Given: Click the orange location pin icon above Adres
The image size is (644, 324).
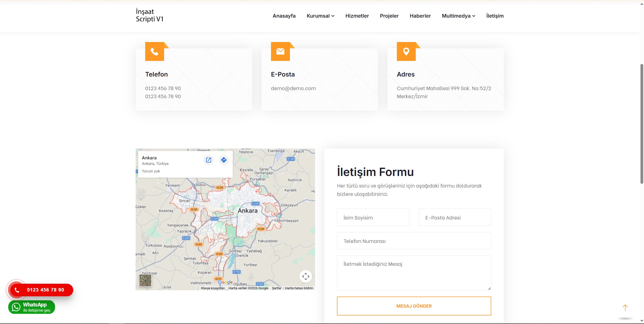Looking at the screenshot, I should 406,52.
